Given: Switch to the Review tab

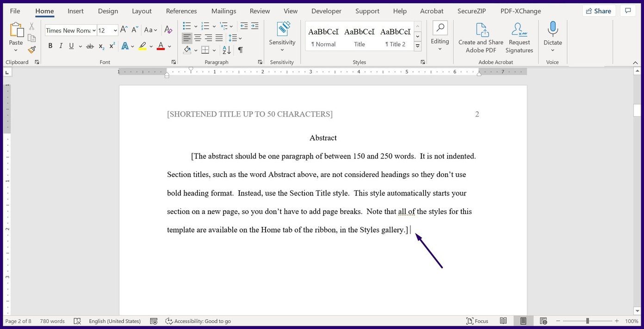Looking at the screenshot, I should click(x=260, y=11).
